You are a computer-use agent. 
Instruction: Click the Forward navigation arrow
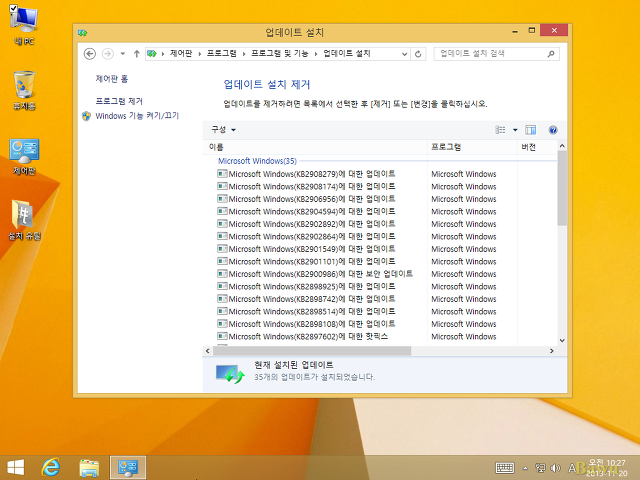tap(107, 53)
